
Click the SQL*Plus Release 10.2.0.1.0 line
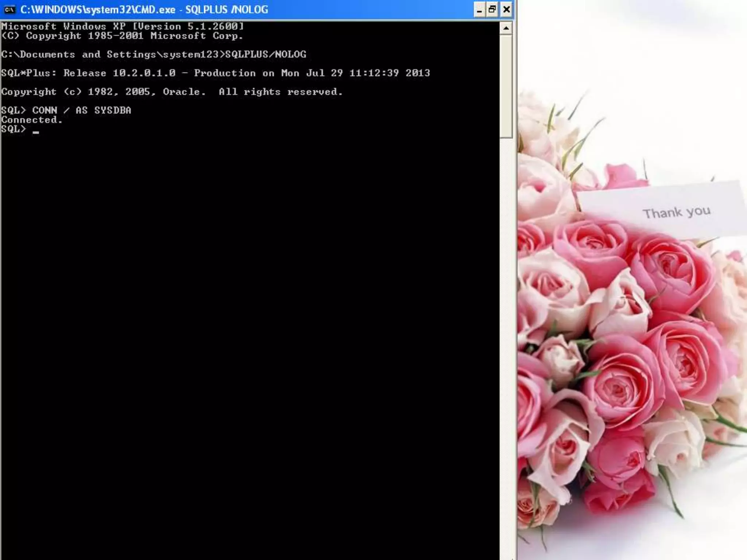[120, 73]
